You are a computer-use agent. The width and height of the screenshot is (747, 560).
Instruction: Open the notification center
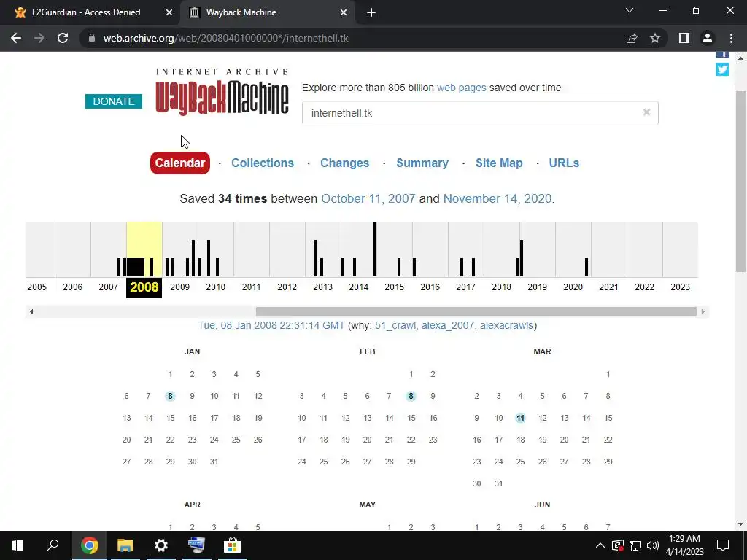[723, 545]
